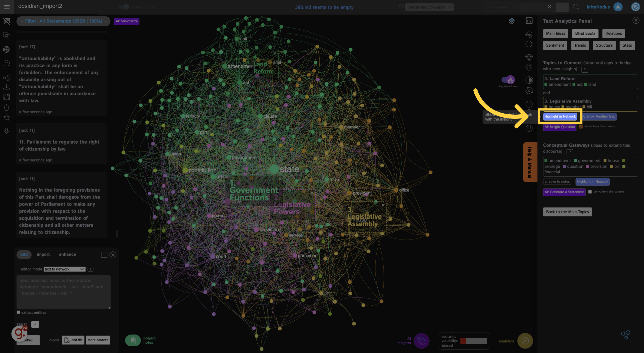Open the Help & Manual side tab

(x=530, y=162)
